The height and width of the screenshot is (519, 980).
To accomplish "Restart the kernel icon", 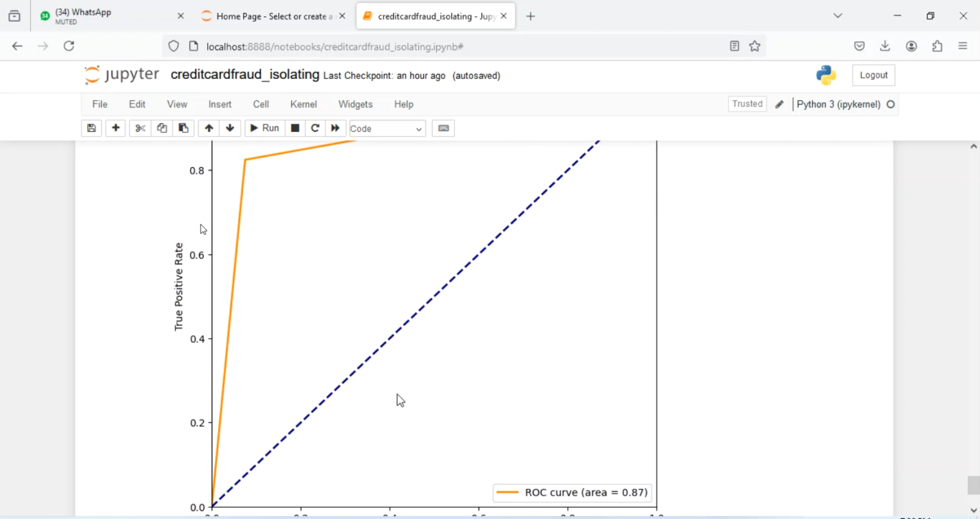I will click(315, 129).
